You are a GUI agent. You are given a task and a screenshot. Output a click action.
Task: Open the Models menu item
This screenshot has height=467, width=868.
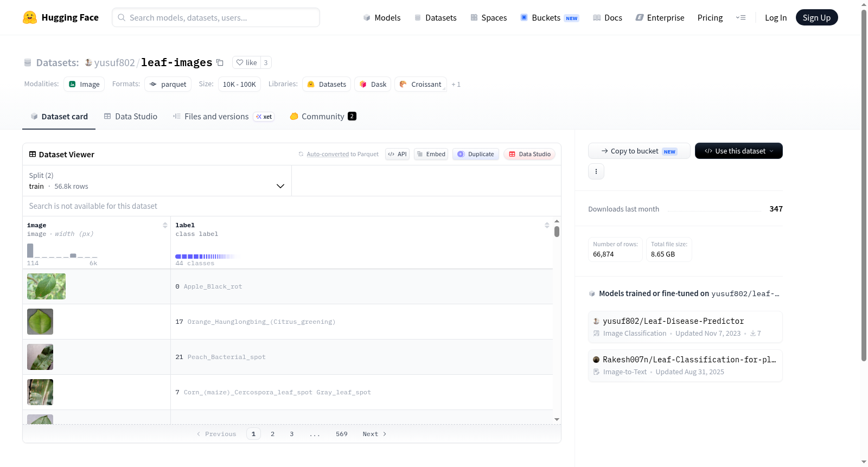(x=382, y=17)
